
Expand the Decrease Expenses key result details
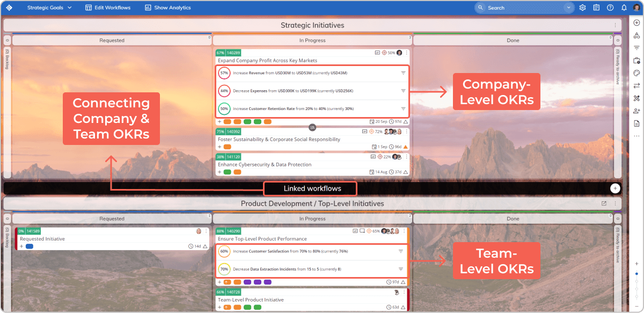403,91
